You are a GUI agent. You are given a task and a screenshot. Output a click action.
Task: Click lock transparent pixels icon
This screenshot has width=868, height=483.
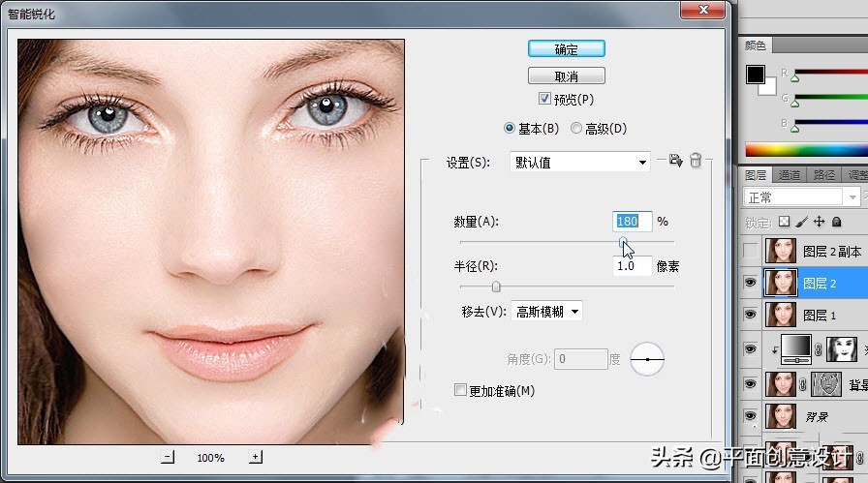point(784,222)
